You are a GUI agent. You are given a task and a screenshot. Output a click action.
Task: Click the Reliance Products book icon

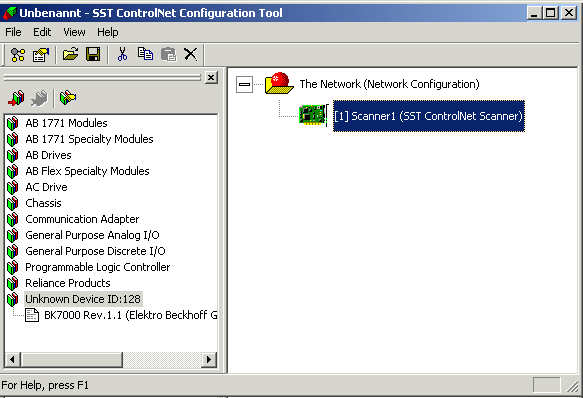point(13,283)
